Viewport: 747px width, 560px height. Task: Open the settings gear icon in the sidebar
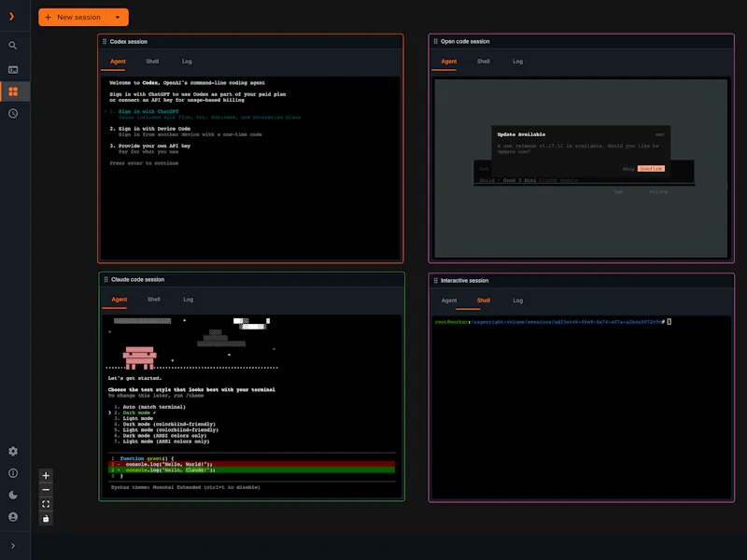coord(13,451)
